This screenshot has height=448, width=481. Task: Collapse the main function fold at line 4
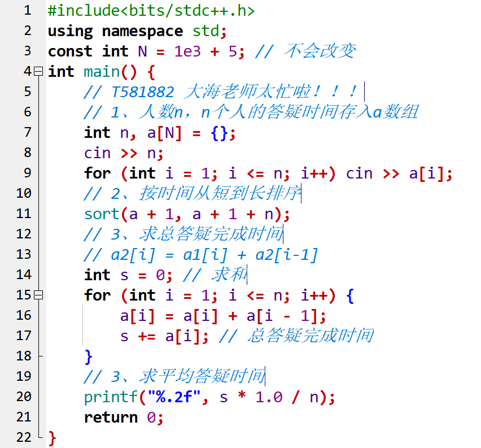(x=38, y=71)
